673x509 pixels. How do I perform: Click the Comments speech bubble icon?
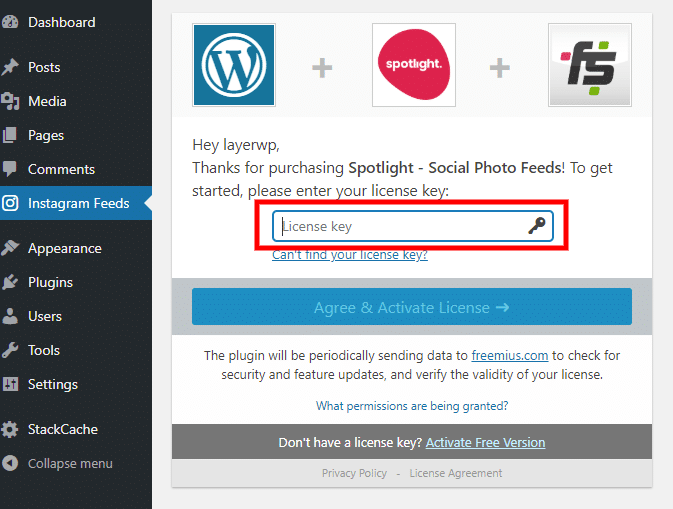coord(9,169)
